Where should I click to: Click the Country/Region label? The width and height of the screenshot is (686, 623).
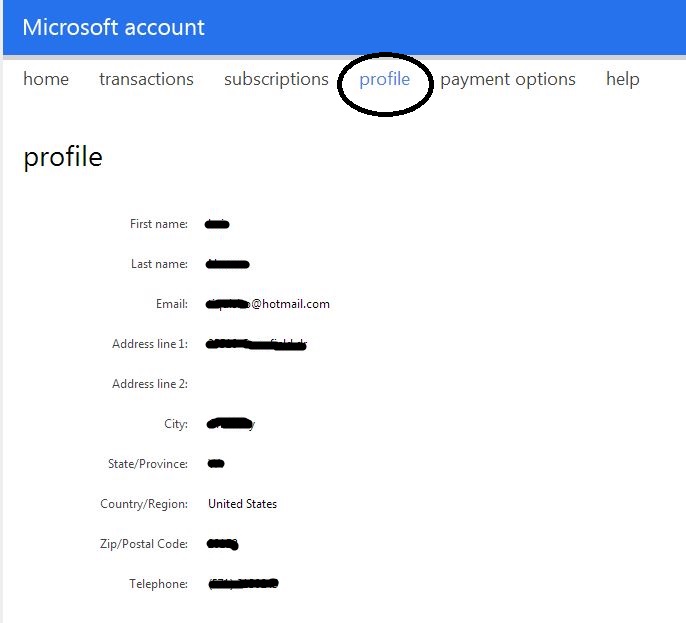click(144, 504)
